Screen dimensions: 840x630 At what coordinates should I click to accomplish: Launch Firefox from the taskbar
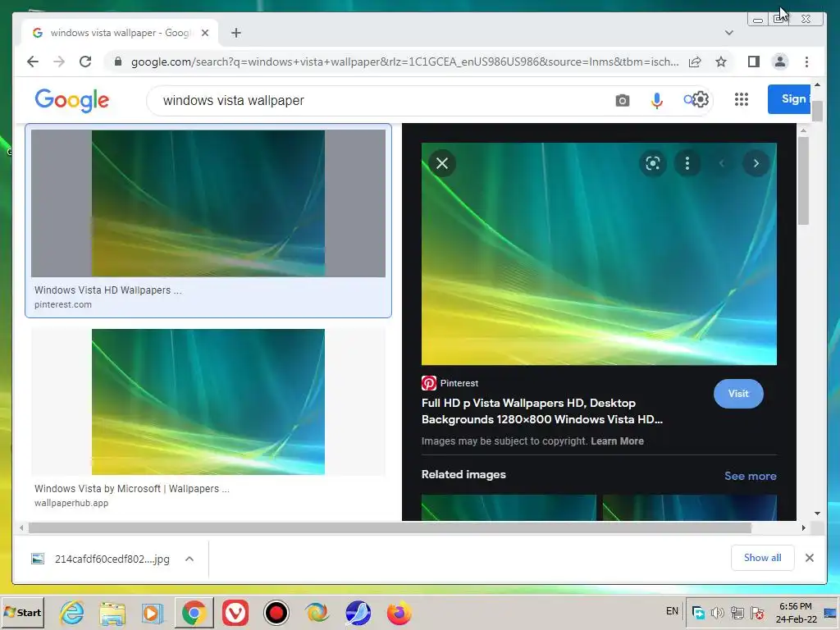[399, 612]
